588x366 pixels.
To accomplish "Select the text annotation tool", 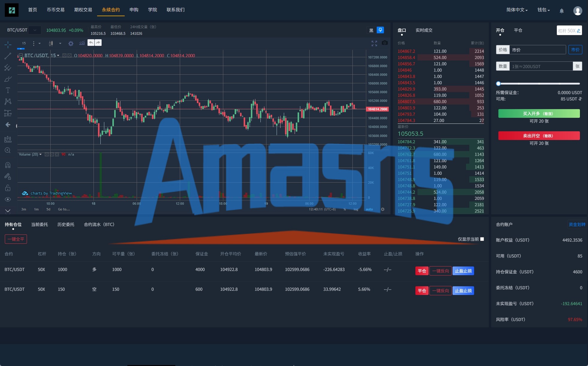I will tap(8, 90).
